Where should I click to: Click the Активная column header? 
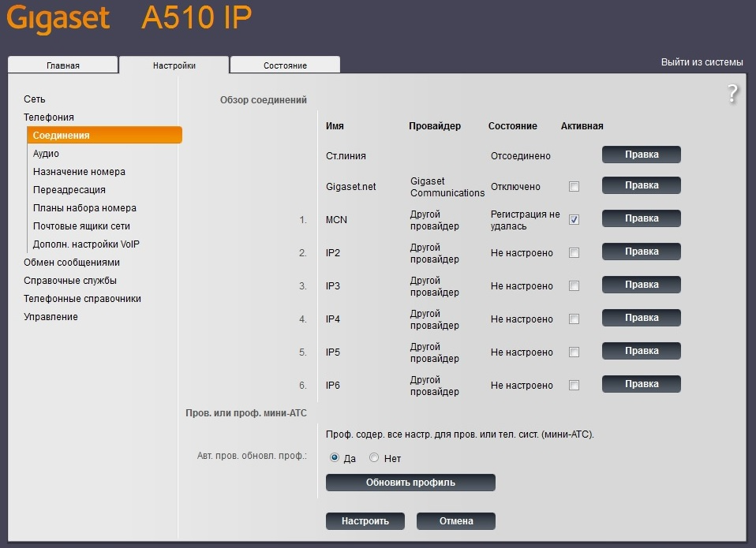(x=582, y=126)
